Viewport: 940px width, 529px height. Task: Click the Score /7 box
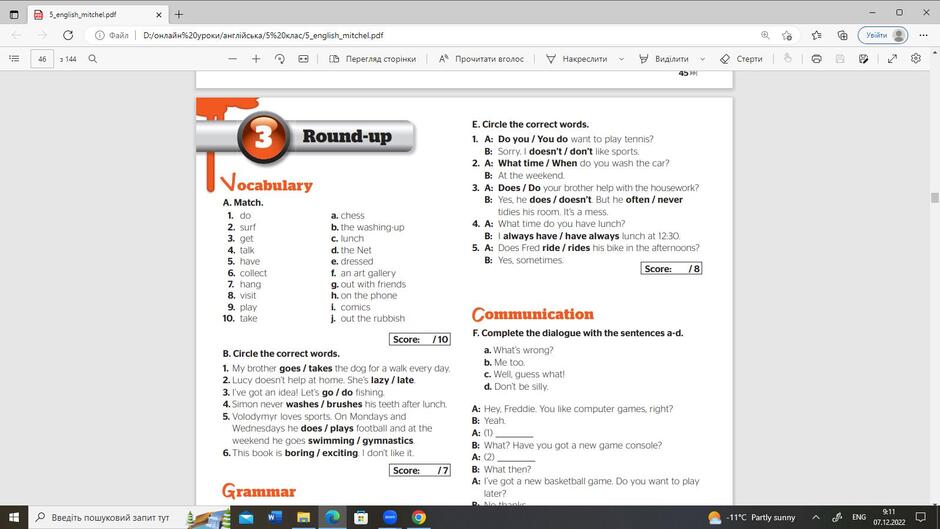click(x=420, y=470)
